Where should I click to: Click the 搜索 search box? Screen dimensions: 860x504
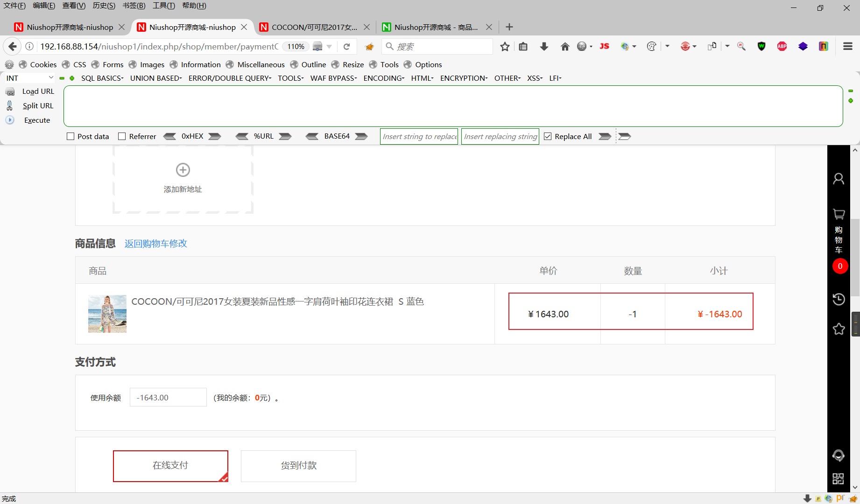point(437,46)
